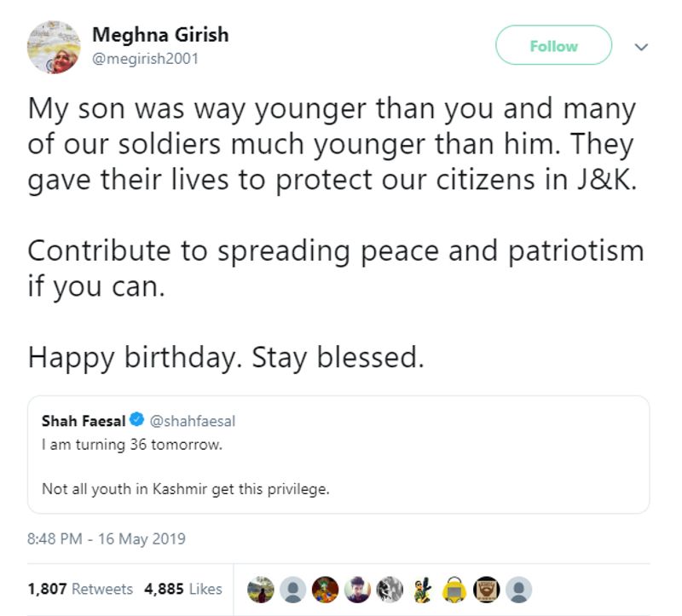View the 1,807 Retweets list

coord(80,589)
